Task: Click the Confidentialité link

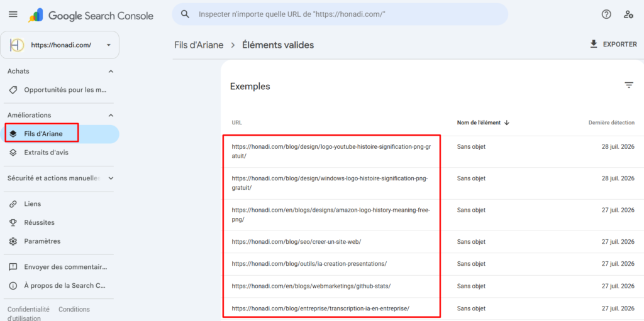Action: (x=28, y=310)
